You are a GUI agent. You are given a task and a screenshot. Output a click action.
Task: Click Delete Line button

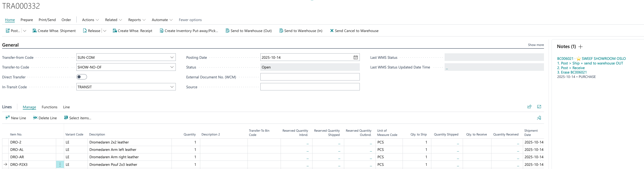click(45, 118)
